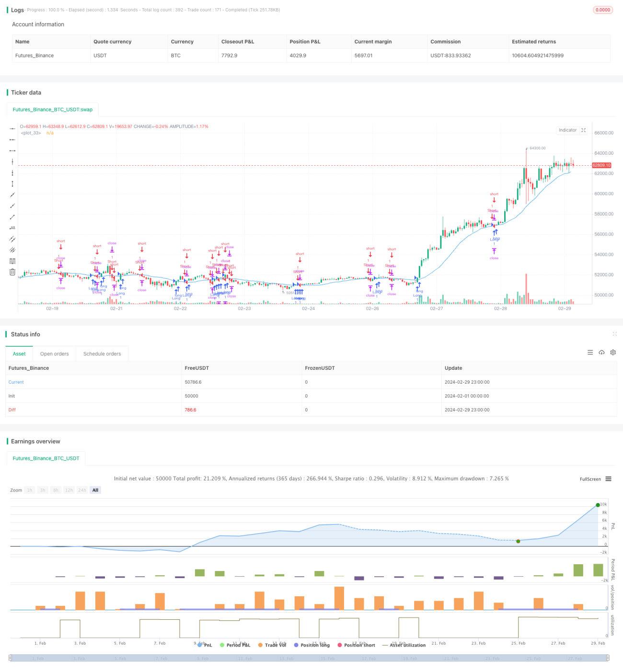Set chart zoom to 1h
Viewport: 623px width, 672px height.
30,490
